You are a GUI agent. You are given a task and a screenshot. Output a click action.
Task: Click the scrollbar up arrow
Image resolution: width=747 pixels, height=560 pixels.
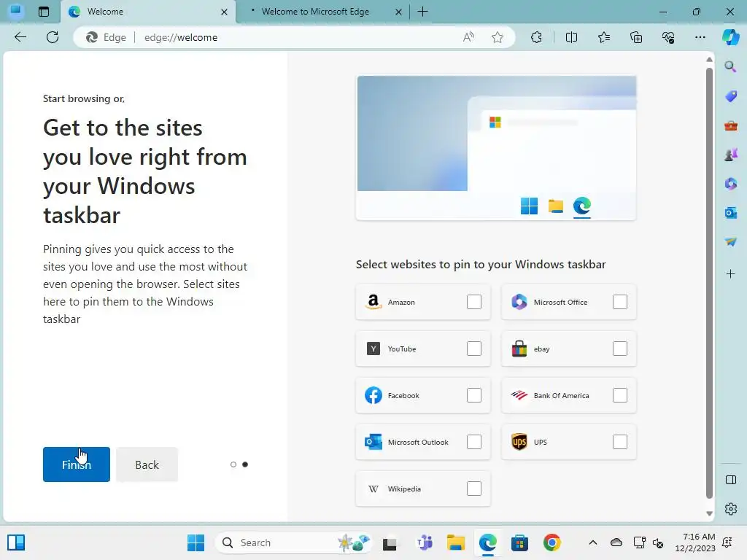[709, 60]
